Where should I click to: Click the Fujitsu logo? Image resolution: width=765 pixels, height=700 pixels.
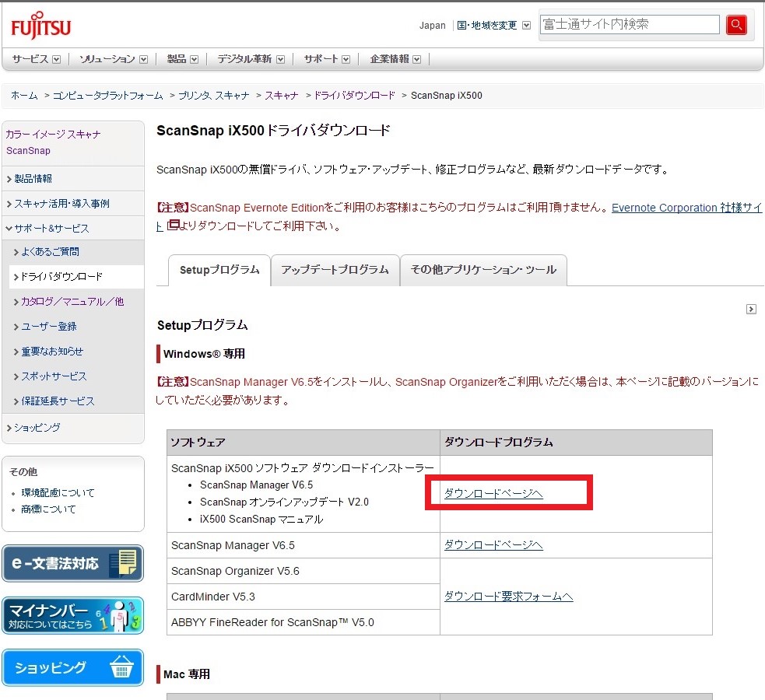click(x=40, y=27)
